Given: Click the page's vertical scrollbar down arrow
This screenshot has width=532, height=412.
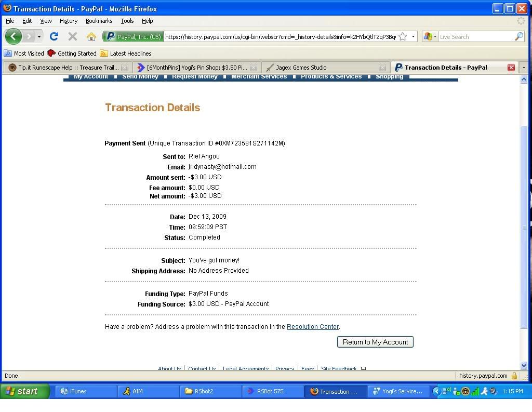Looking at the screenshot, I should pyautogui.click(x=524, y=365).
